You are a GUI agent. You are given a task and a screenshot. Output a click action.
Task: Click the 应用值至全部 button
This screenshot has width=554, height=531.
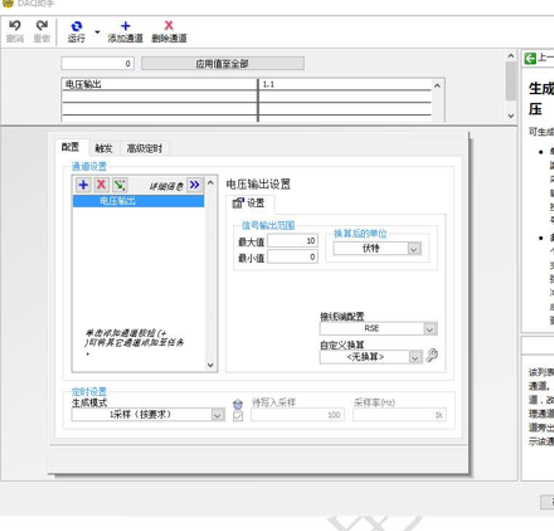pyautogui.click(x=223, y=64)
